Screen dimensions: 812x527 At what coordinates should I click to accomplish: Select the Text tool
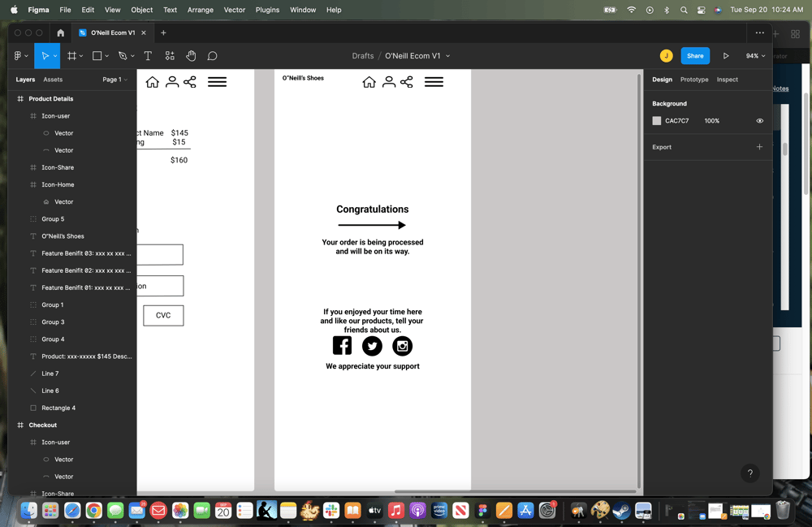click(148, 55)
